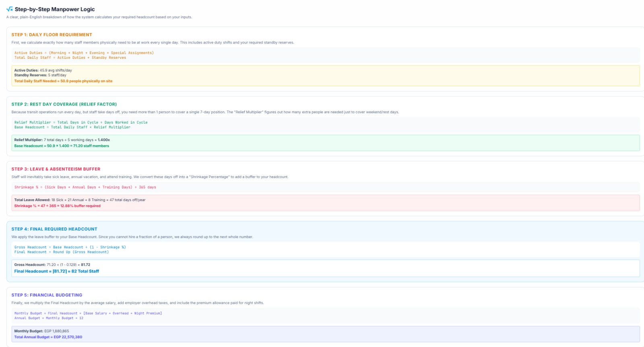Click formula "Annual Budget = Monthly Budget × 12"

[x=49, y=318]
